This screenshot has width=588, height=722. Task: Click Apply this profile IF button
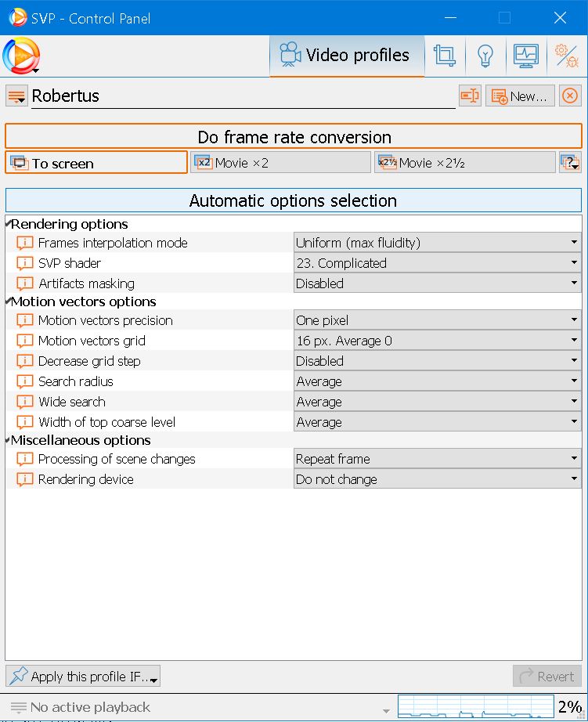pyautogui.click(x=83, y=677)
